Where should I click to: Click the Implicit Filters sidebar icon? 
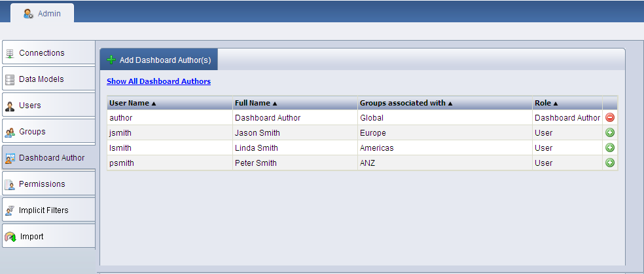10,210
